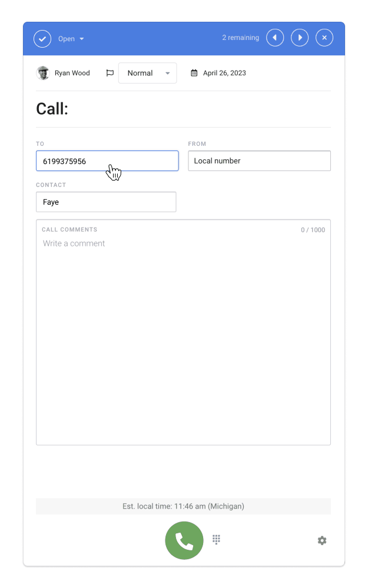Select the April 26, 2023 date
Image resolution: width=368 pixels, height=588 pixels.
(x=224, y=72)
